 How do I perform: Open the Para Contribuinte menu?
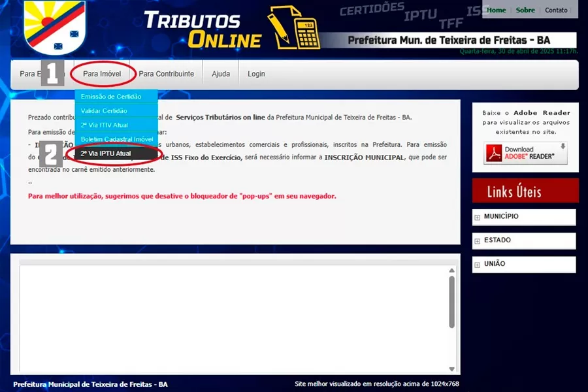point(166,74)
